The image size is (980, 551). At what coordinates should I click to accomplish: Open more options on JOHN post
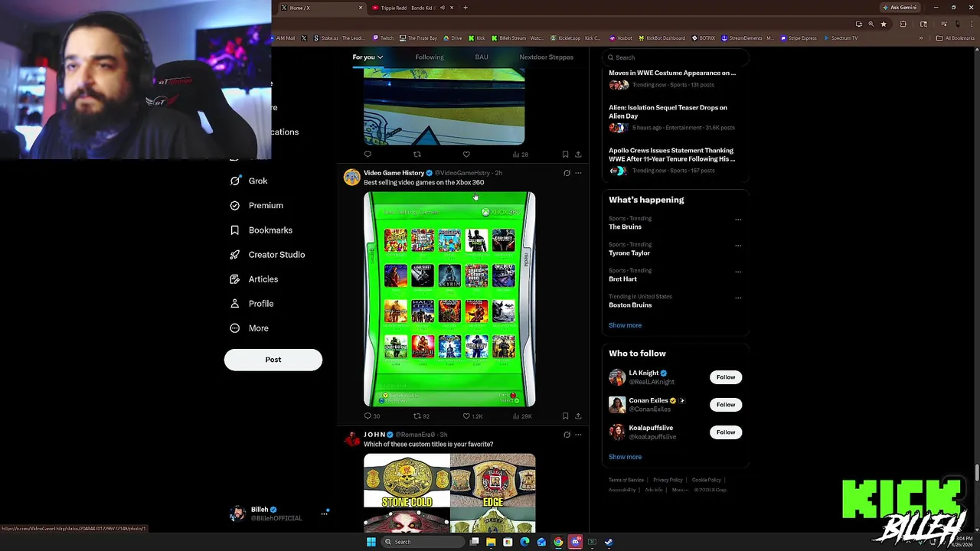(578, 435)
